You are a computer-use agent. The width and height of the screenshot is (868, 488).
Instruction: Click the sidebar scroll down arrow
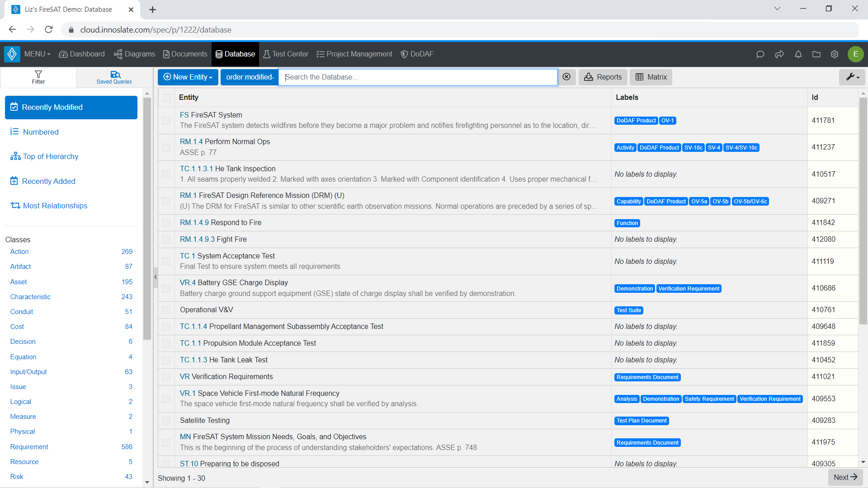point(147,483)
